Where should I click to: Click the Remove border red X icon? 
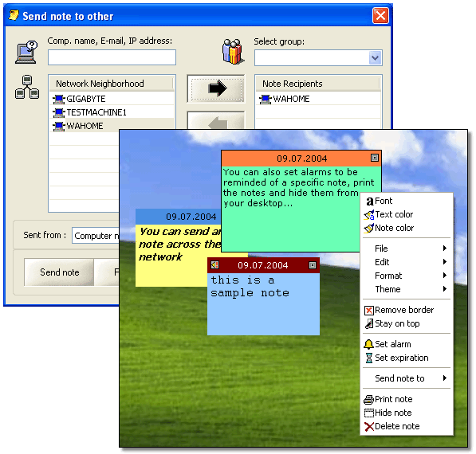[x=369, y=311]
